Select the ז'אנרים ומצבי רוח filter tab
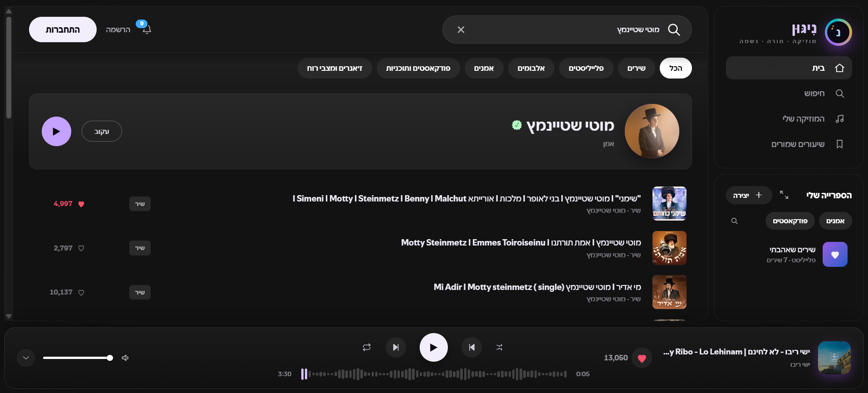The height and width of the screenshot is (393, 868). click(335, 68)
